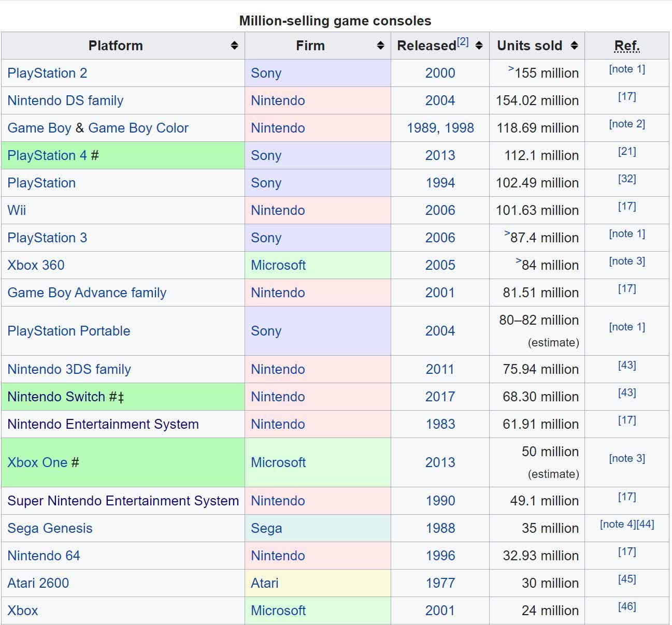Sort table by Platform column arrows
The height and width of the screenshot is (625, 672).
234,46
